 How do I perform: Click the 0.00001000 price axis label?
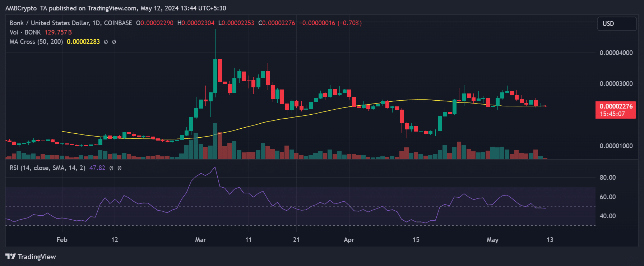616,146
